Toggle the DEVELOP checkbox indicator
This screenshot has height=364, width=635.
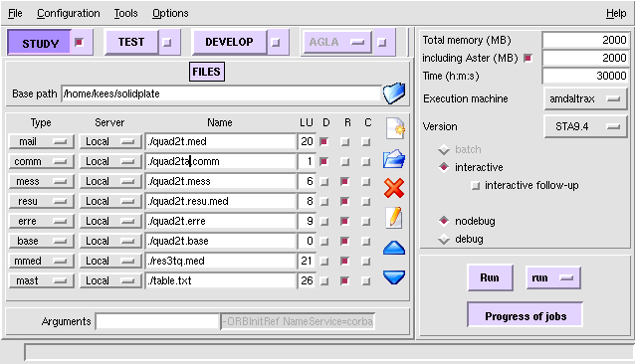tap(276, 42)
